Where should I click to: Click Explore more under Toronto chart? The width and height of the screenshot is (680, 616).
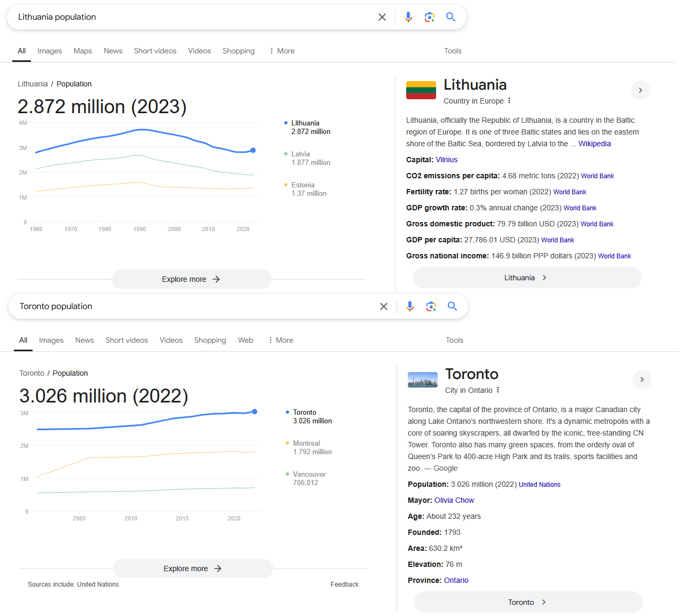tap(193, 568)
